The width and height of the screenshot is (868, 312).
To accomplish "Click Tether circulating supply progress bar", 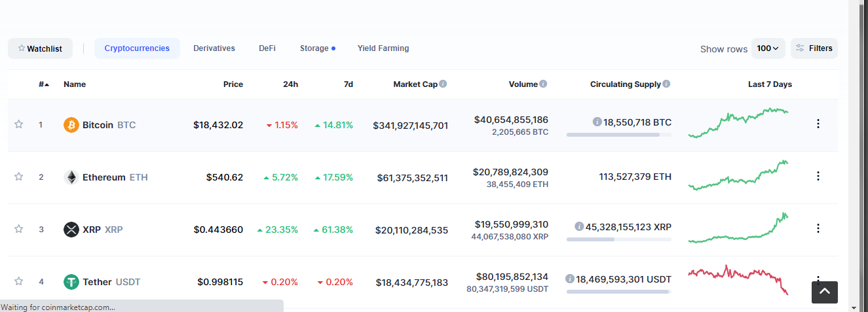I will pos(619,292).
